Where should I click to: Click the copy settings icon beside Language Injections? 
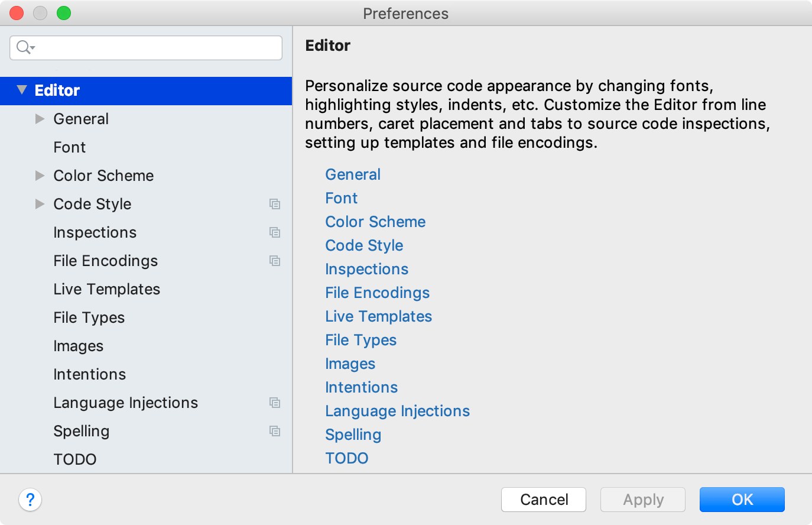(275, 403)
